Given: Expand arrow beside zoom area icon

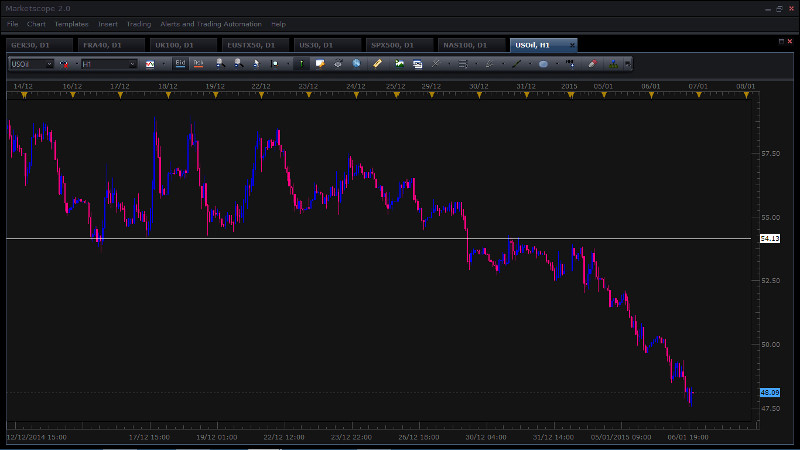Looking at the screenshot, I should point(288,64).
